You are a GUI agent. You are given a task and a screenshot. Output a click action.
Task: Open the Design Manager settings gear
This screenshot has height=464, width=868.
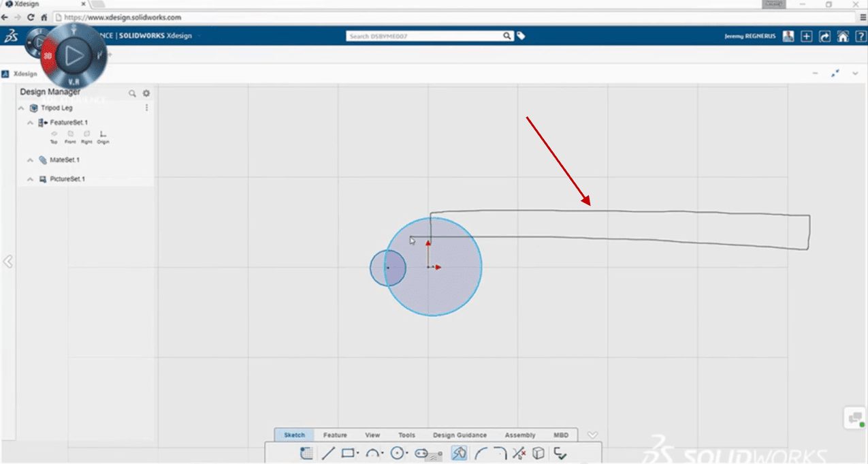click(146, 93)
